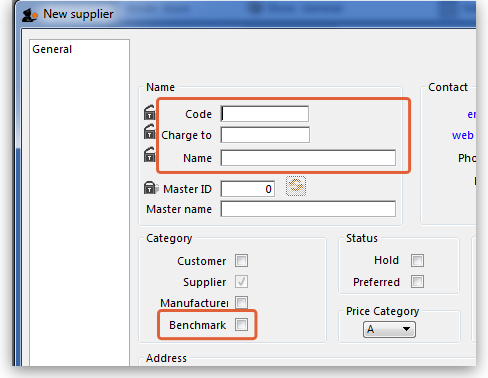Click the lock icon beside Charge to
The width and height of the screenshot is (488, 378).
pyautogui.click(x=150, y=132)
